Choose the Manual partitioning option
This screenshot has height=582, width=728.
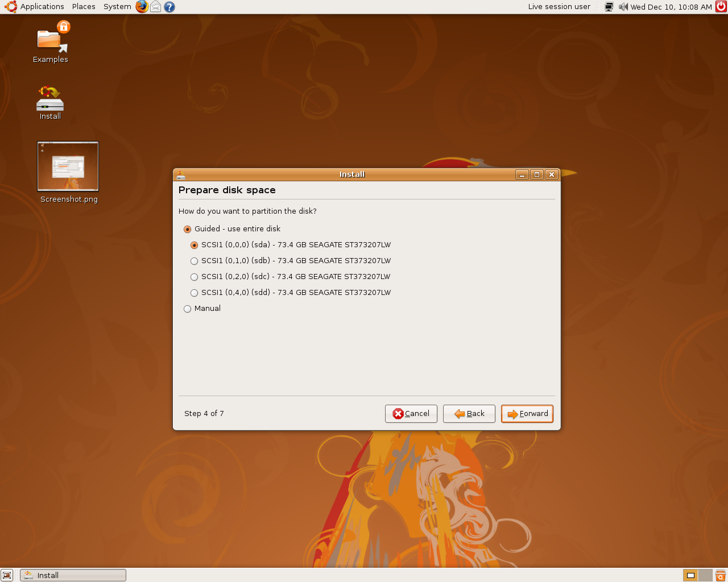click(x=202, y=309)
